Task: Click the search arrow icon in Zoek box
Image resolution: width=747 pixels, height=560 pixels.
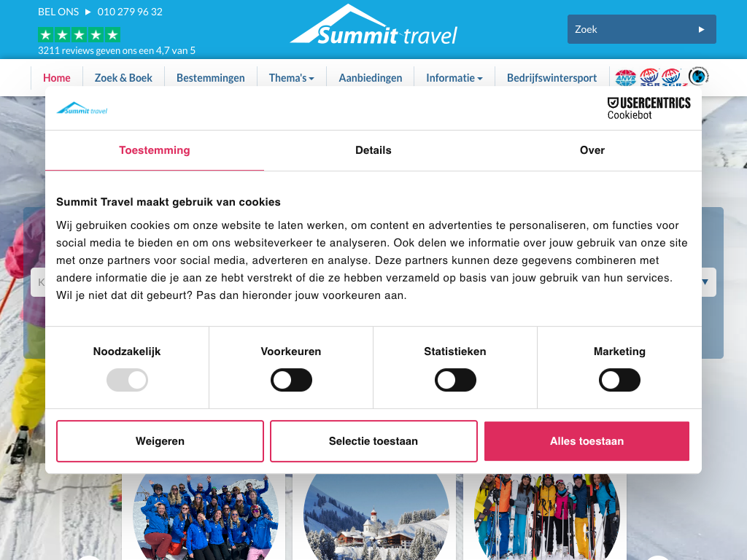Action: pyautogui.click(x=701, y=29)
